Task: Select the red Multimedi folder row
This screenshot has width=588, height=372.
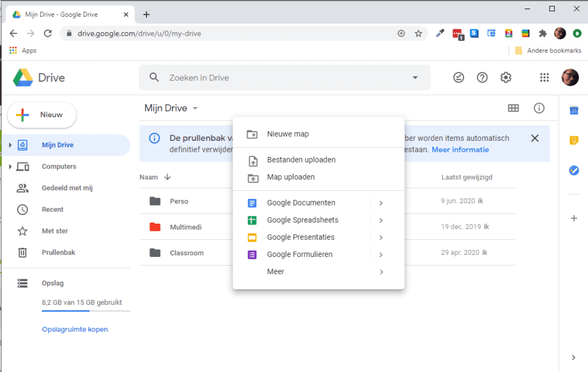Action: [x=327, y=227]
